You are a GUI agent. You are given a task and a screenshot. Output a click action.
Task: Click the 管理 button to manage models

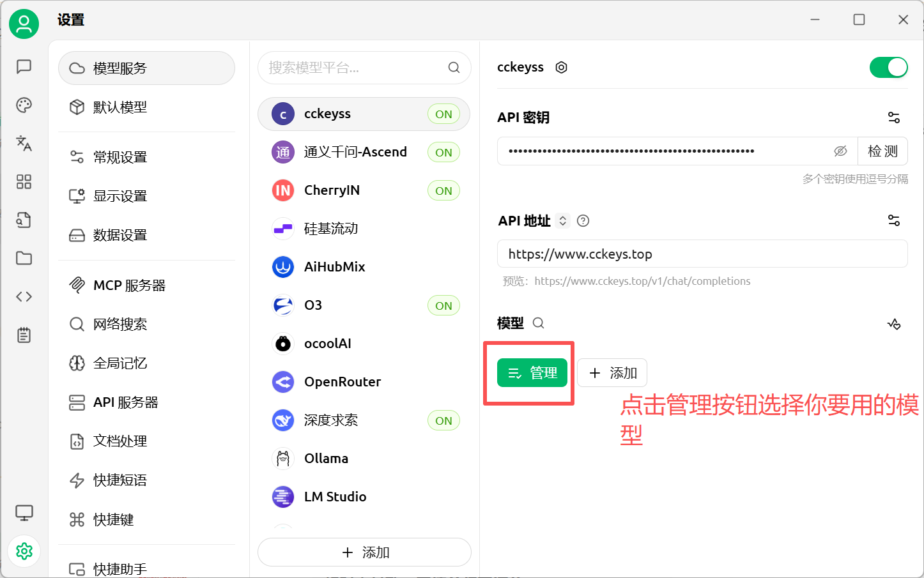(532, 372)
